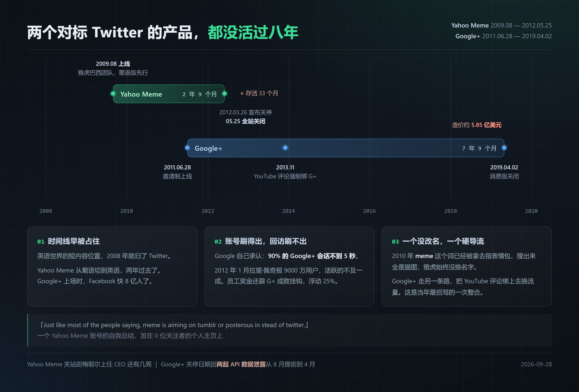Click the '消费版关闭' caption
This screenshot has height=392, width=579.
(x=504, y=176)
